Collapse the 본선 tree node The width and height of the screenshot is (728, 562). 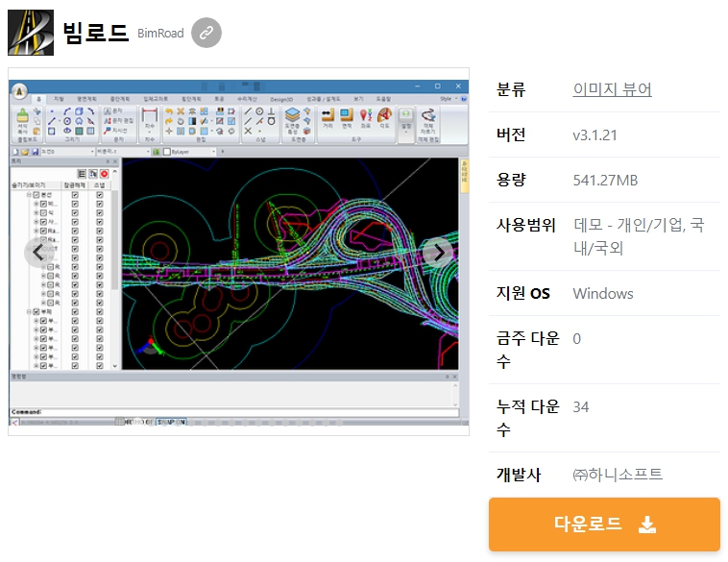29,195
